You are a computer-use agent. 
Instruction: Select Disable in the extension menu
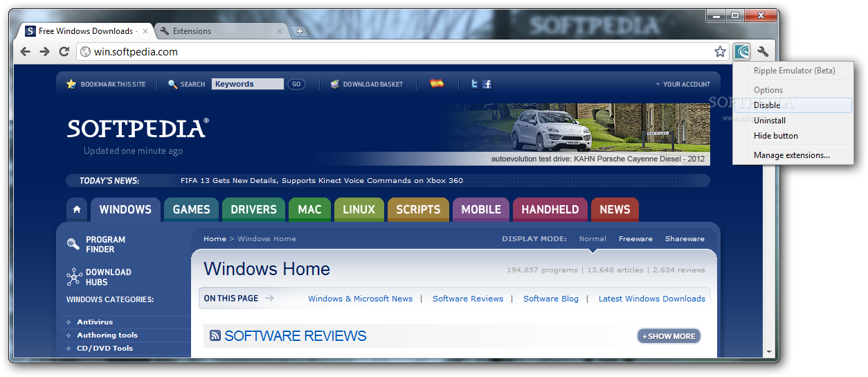793,105
